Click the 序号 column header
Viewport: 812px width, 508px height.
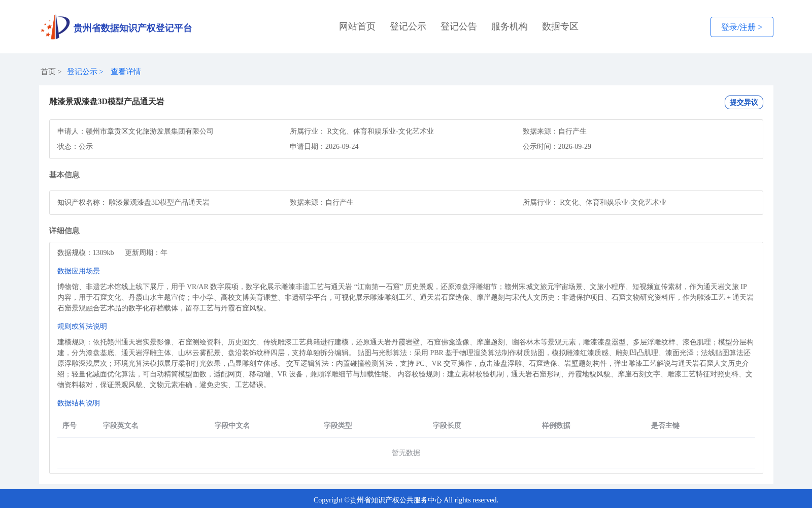point(70,426)
